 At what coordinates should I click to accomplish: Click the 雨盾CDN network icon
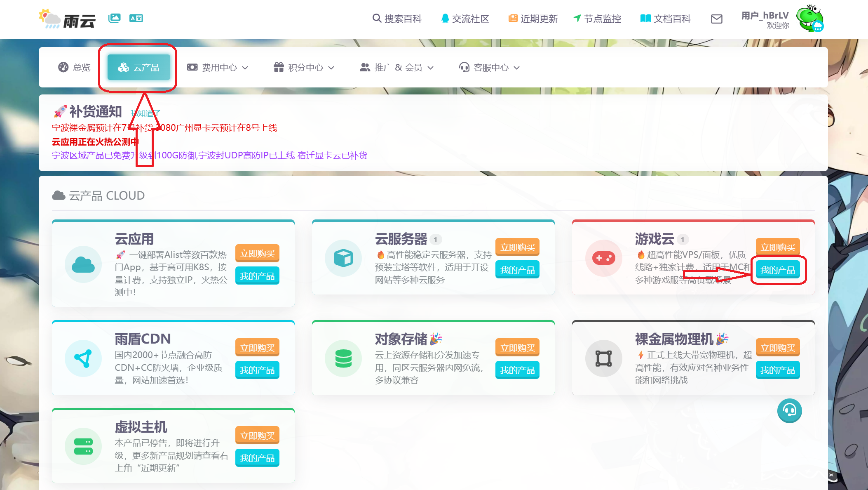click(x=83, y=358)
